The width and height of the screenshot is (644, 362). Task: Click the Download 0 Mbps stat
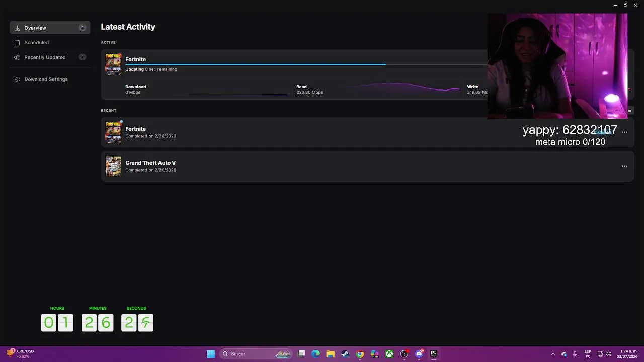135,89
